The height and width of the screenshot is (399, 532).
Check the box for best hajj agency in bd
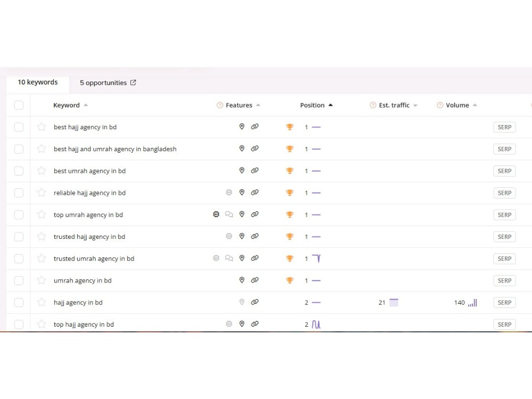[x=19, y=127]
